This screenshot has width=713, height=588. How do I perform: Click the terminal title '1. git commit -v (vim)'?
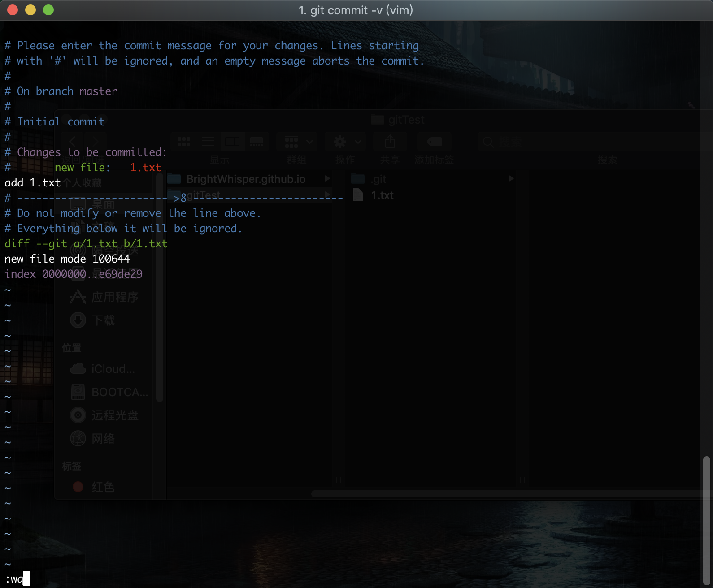[356, 10]
